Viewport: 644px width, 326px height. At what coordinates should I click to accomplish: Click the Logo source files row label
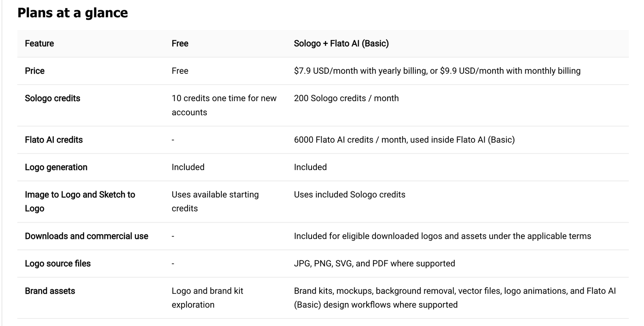[x=58, y=264]
